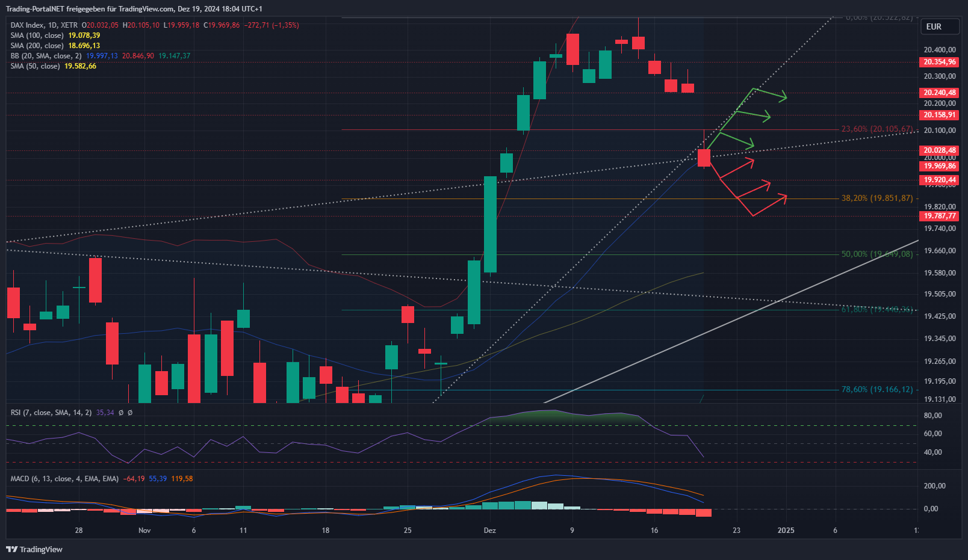Select the MACD (6, 13, close, 4, EMA, EMA) legend
This screenshot has height=560, width=968.
point(64,479)
